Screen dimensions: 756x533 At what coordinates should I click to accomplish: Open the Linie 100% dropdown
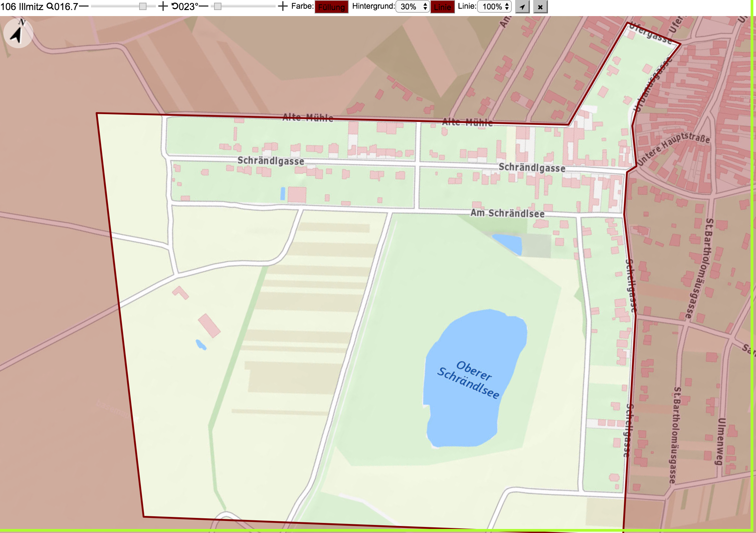pos(494,6)
